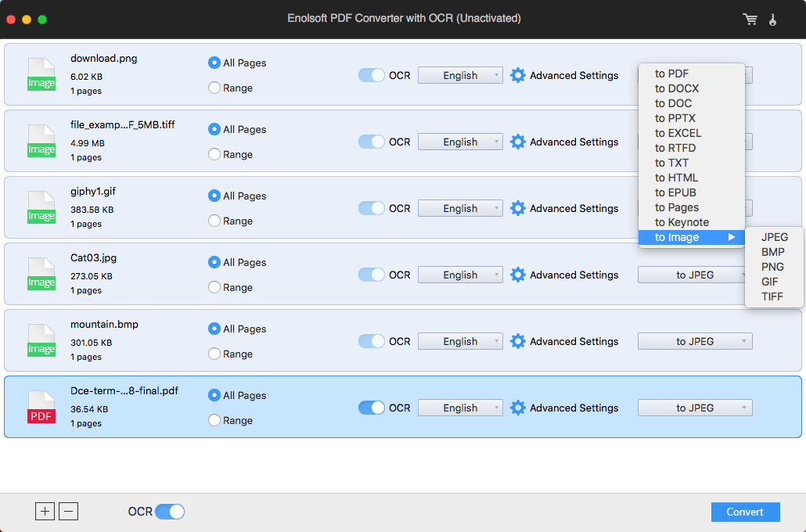The width and height of the screenshot is (806, 532).
Task: Click the blue Convert button
Action: (x=745, y=512)
